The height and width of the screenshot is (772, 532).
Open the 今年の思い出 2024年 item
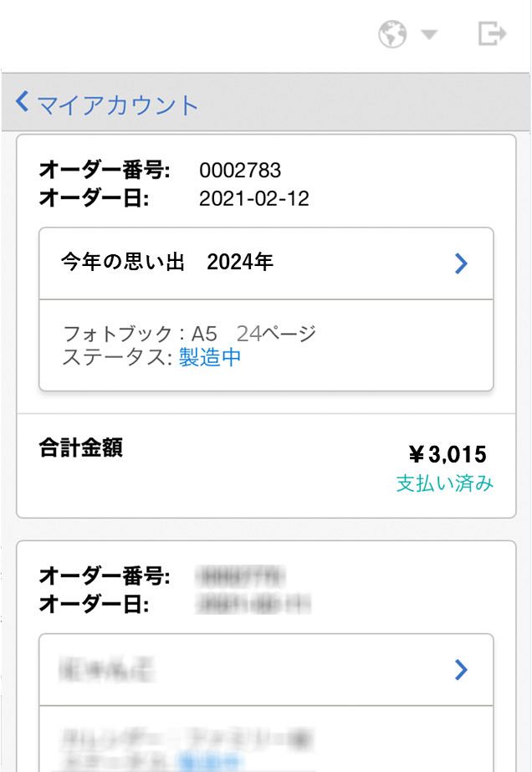167,263
